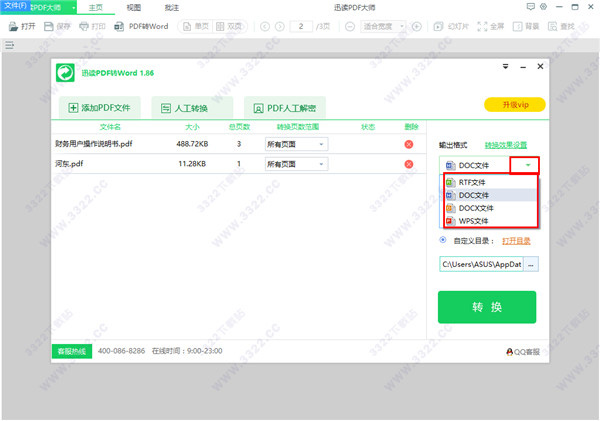Image resolution: width=600 pixels, height=421 pixels.
Task: Open the 文件(F) menu
Action: [x=15, y=6]
